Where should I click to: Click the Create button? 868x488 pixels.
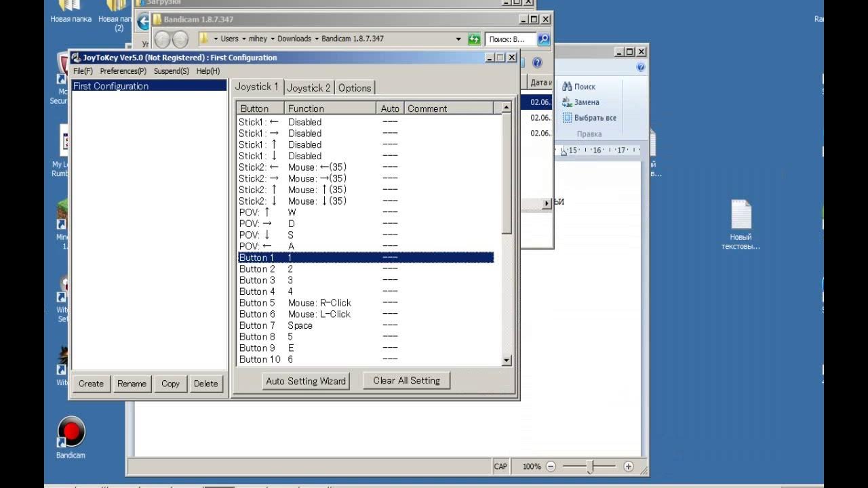91,384
